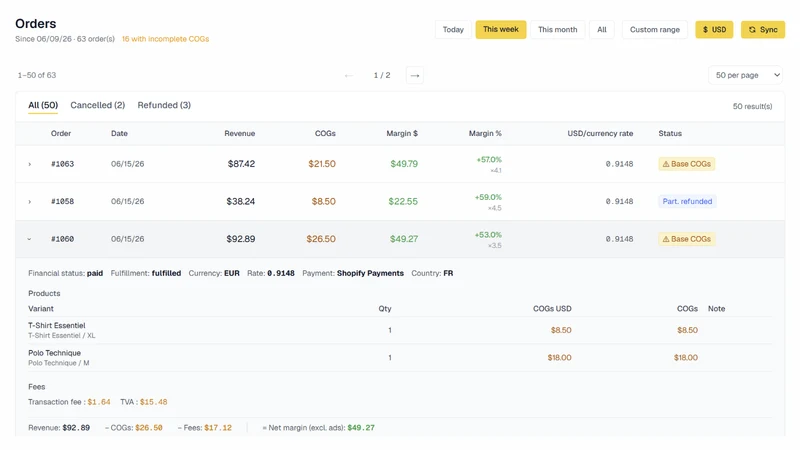
Task: Click revenue $87.42 cell
Action: (241, 164)
